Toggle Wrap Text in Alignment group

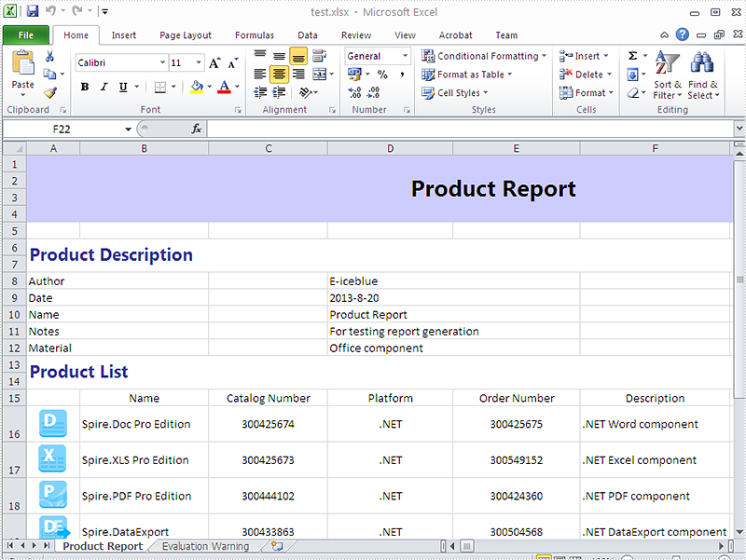pyautogui.click(x=319, y=56)
